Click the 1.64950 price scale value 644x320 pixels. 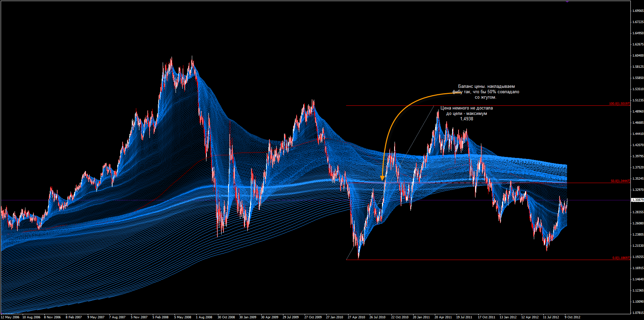(638, 33)
